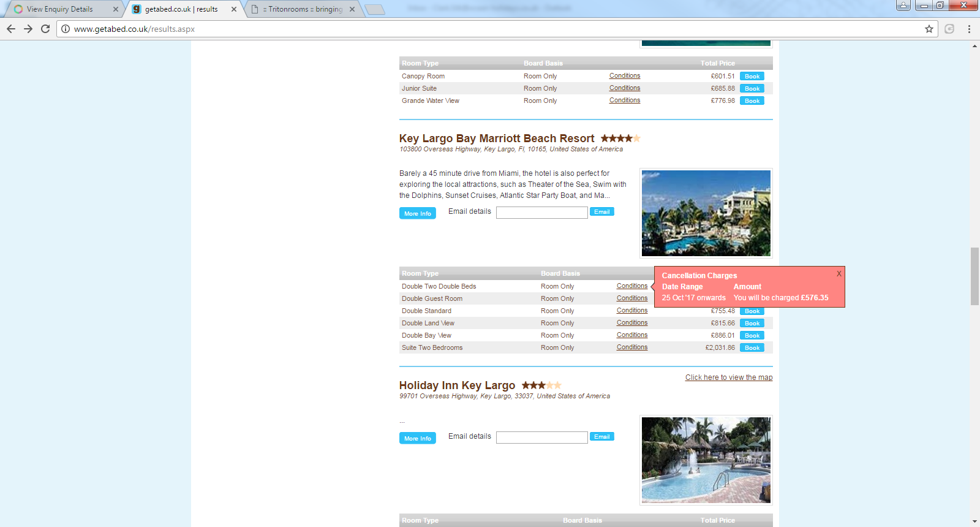Click the 'You will be charged £576.35' text

(781, 298)
